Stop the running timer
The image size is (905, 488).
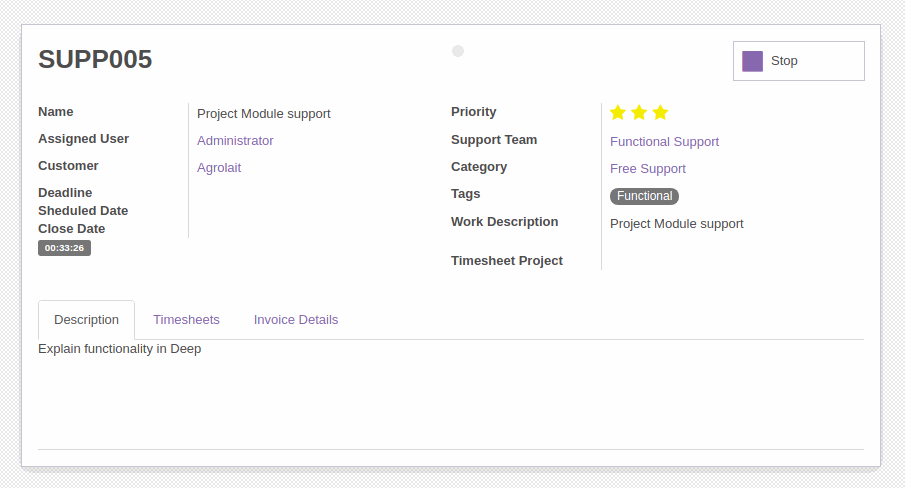click(x=799, y=61)
